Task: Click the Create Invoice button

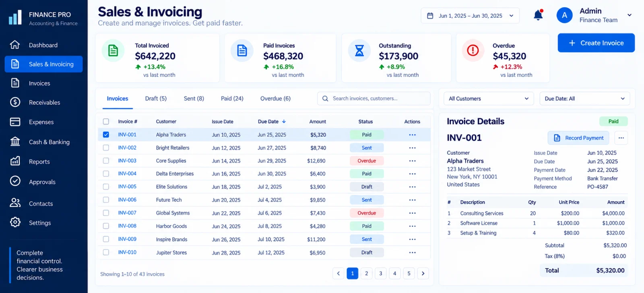Action: pos(596,43)
